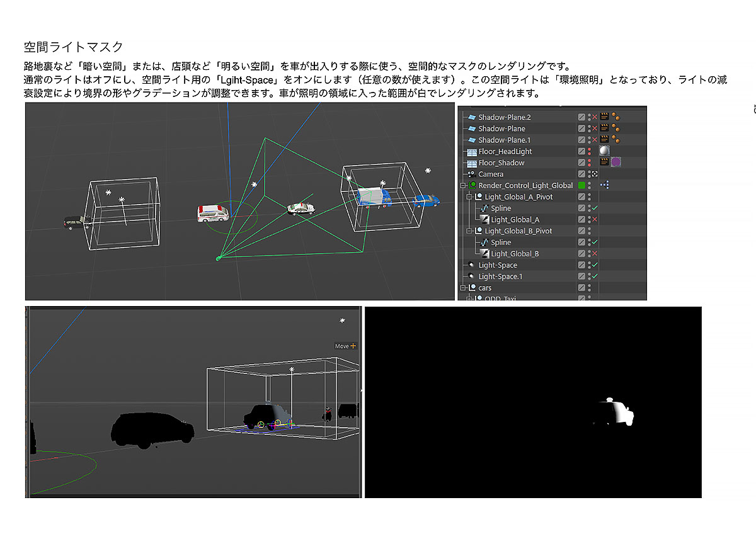The height and width of the screenshot is (534, 756).
Task: Click the green checkmark toggle beside Light-Space.1
Action: click(x=593, y=276)
